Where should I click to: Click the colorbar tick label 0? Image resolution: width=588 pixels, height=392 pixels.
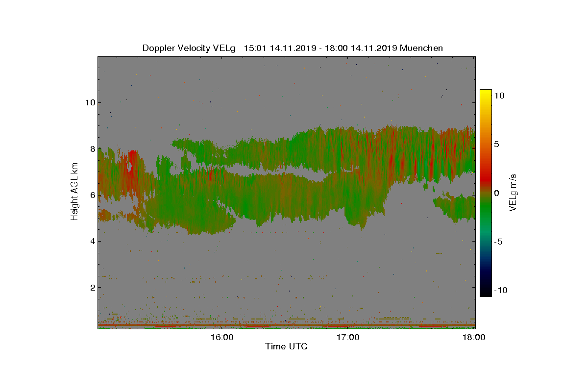pos(497,193)
